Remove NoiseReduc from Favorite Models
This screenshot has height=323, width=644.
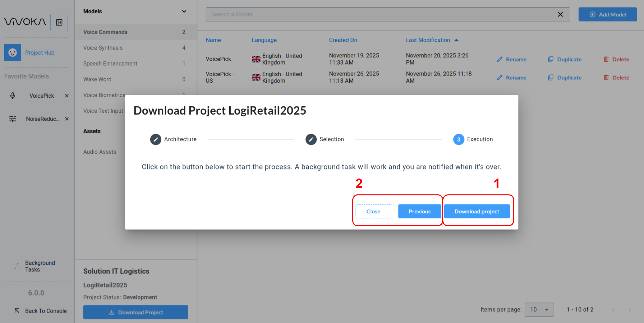67,119
